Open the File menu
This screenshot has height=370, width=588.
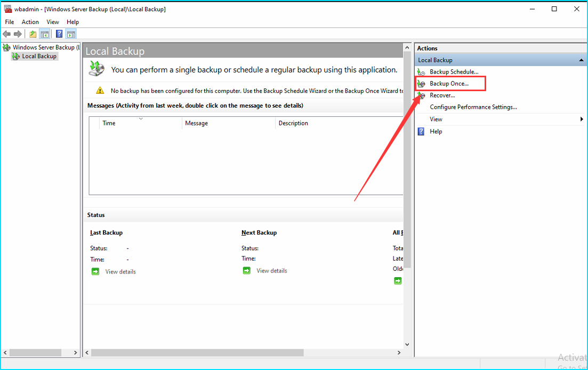(10, 22)
